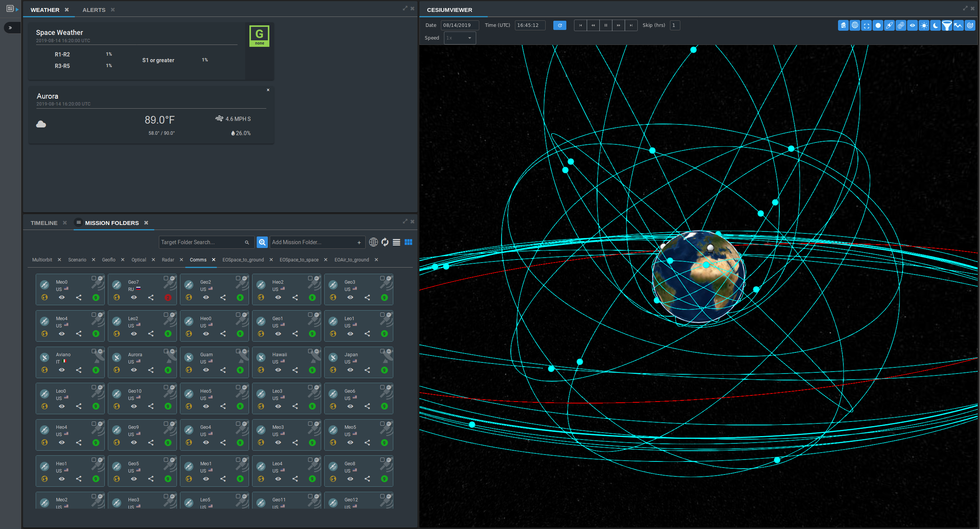The image size is (980, 529).
Task: Click the top-left panel layout icon
Action: tap(10, 8)
